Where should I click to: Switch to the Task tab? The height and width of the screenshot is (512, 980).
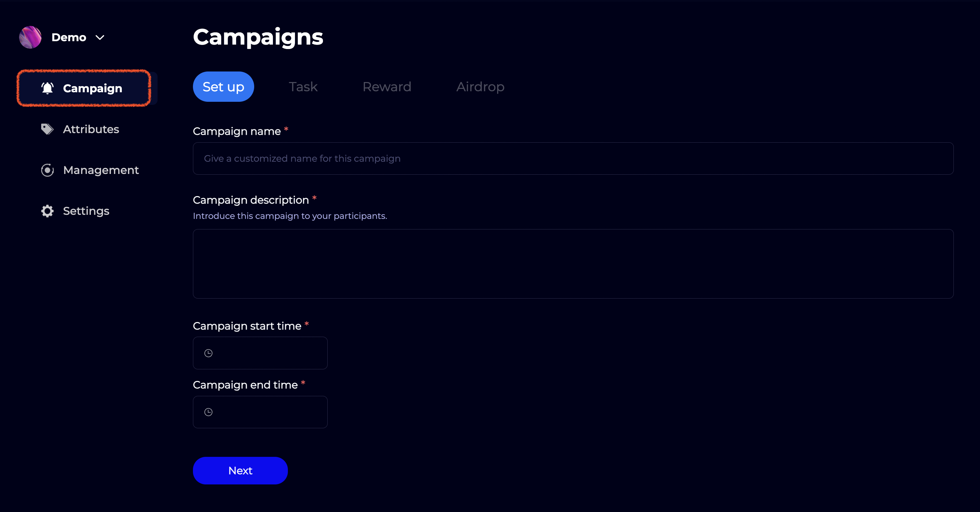[303, 87]
